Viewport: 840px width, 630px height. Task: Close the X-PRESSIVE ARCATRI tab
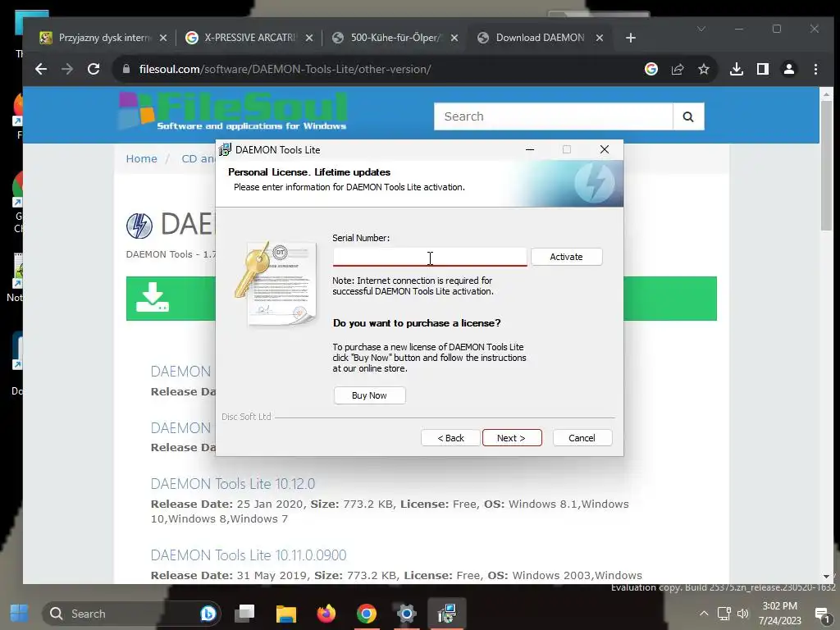(309, 38)
